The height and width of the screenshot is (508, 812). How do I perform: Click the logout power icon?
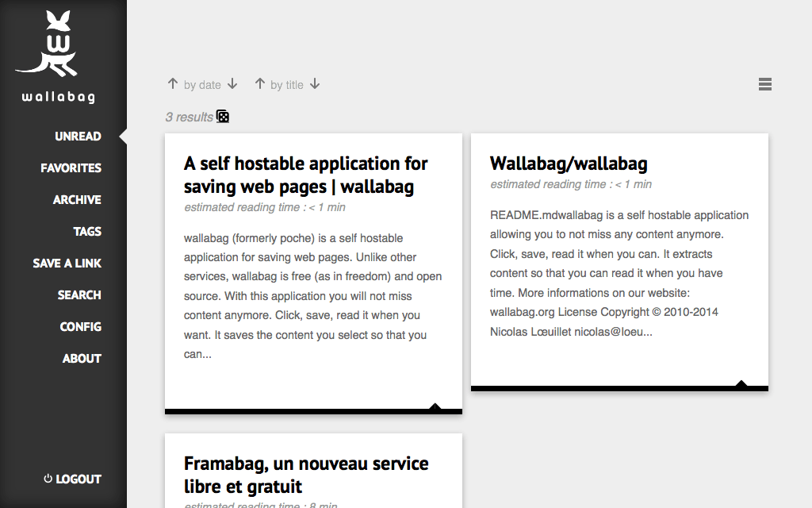pos(48,479)
